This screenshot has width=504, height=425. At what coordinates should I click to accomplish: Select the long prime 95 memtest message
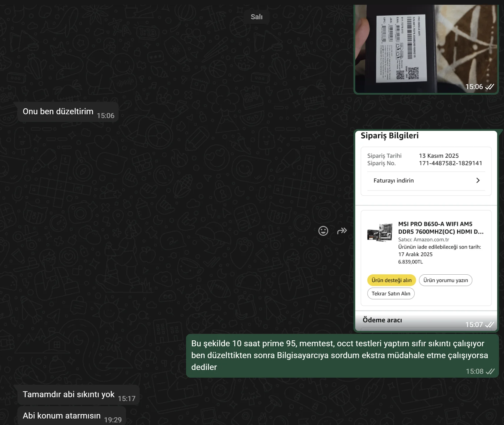tap(343, 356)
